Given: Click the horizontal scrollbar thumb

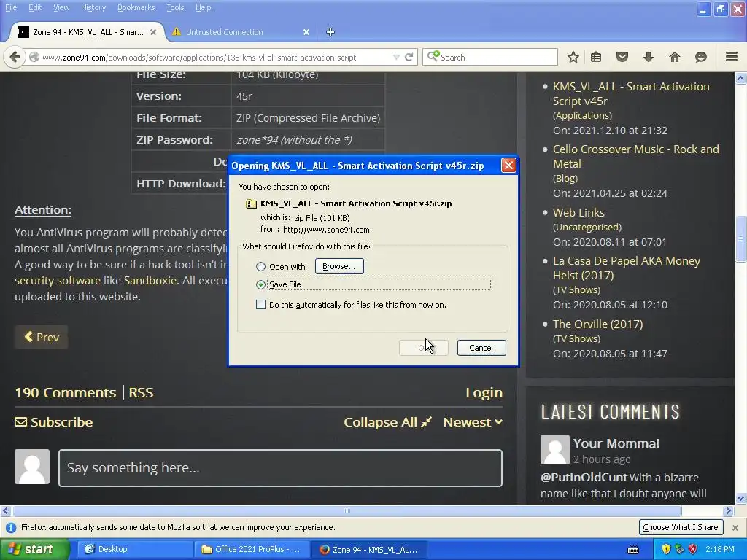Looking at the screenshot, I should (x=347, y=511).
